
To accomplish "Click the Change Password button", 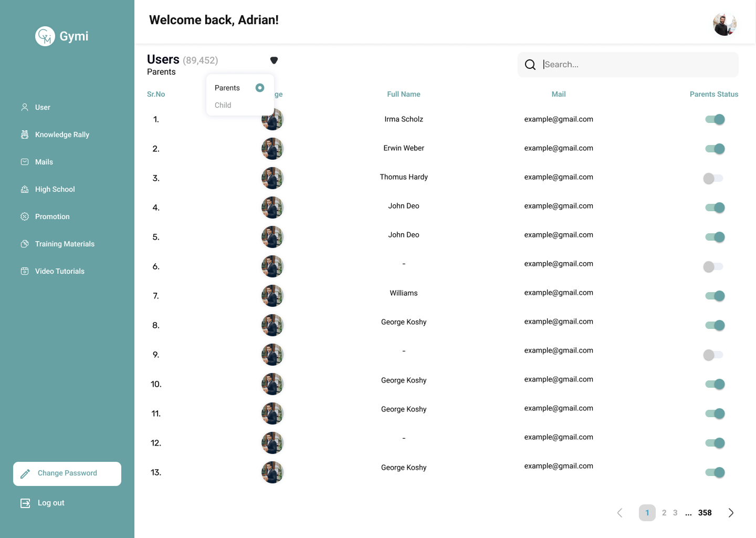I will click(67, 473).
